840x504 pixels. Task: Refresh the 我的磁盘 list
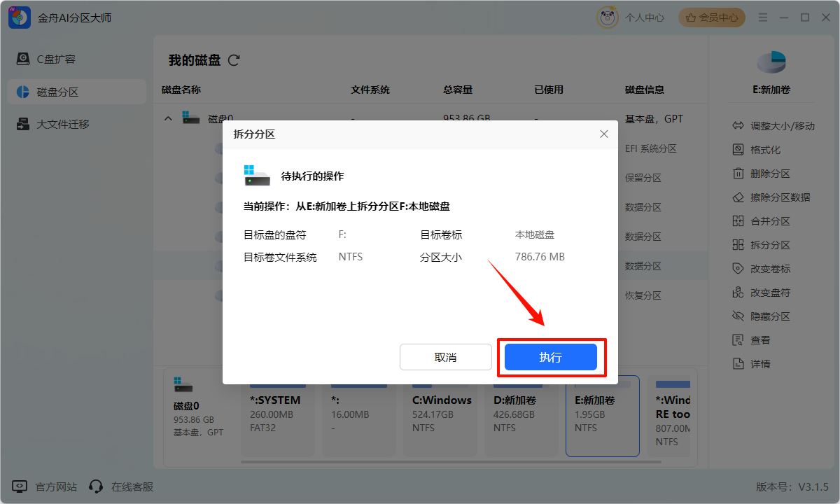pyautogui.click(x=234, y=61)
